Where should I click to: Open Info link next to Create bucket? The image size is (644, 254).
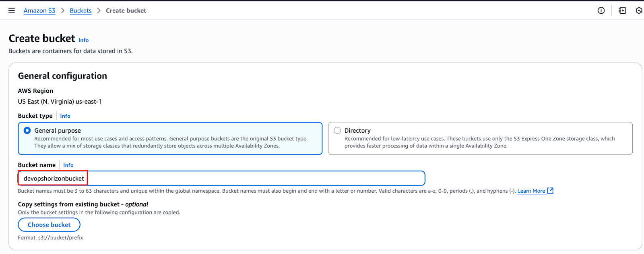[83, 40]
